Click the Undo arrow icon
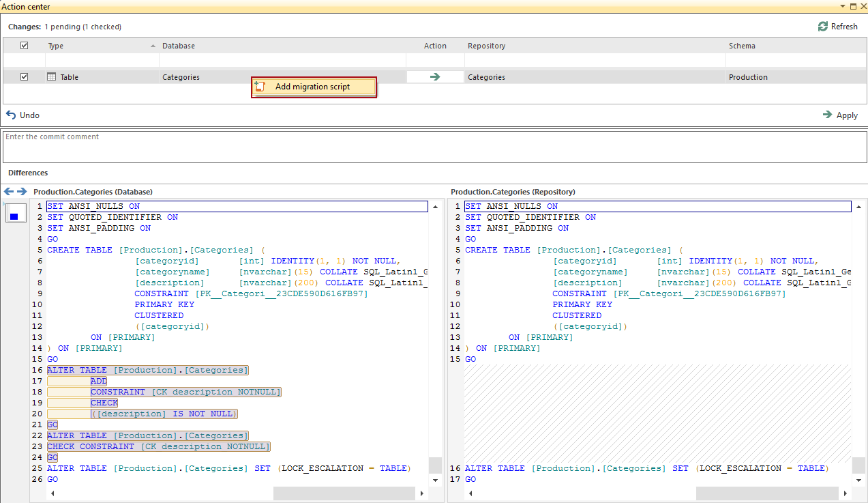868x503 pixels. click(x=11, y=115)
